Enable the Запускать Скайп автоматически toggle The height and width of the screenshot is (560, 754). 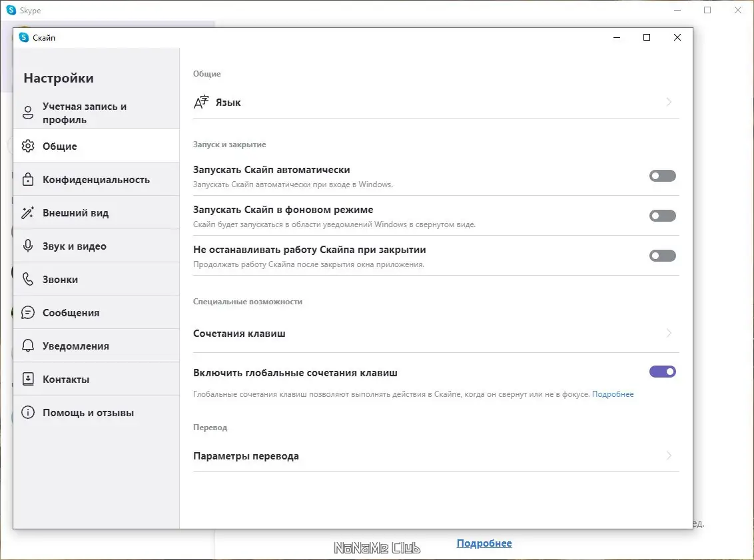coord(662,176)
